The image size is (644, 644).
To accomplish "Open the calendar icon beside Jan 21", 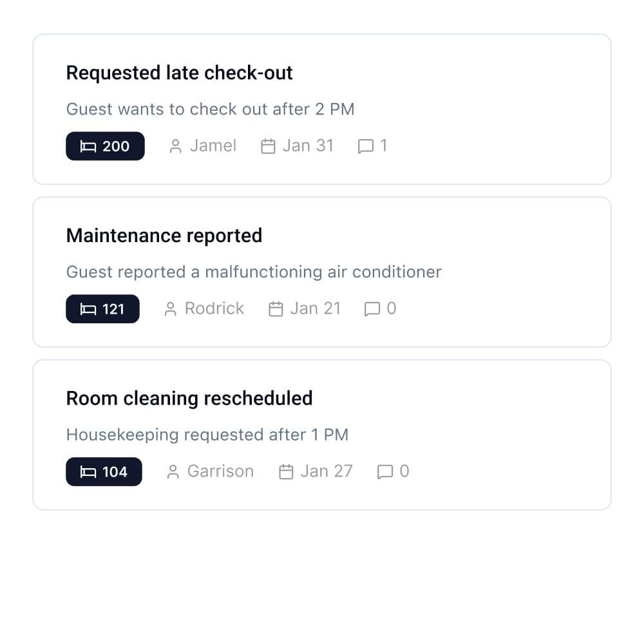I will click(x=275, y=308).
